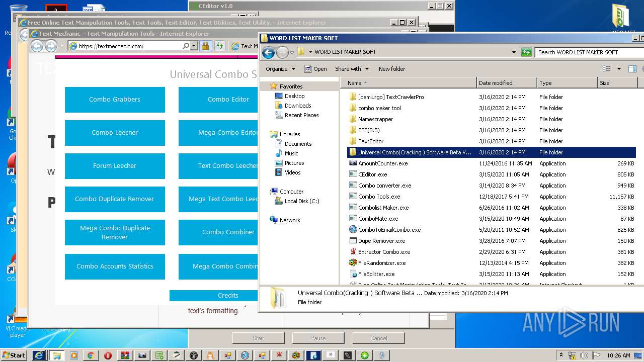Click the Combo Accounts Statistics button
The width and height of the screenshot is (644, 362).
tap(115, 266)
